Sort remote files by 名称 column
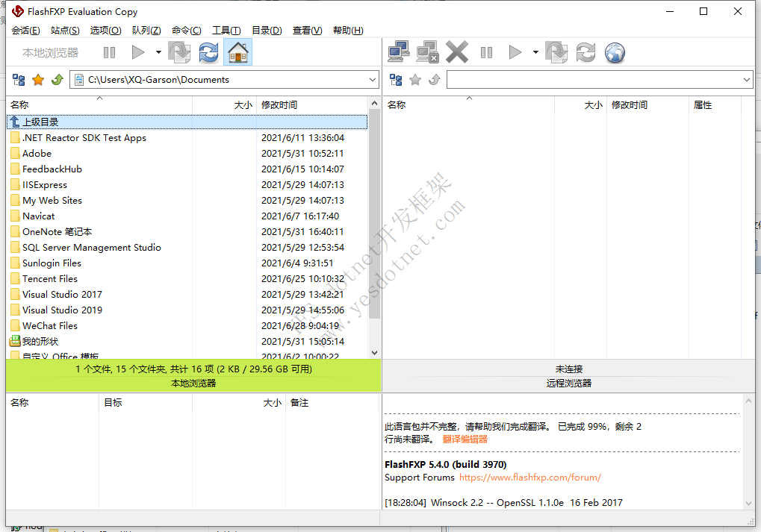761x532 pixels. point(469,104)
